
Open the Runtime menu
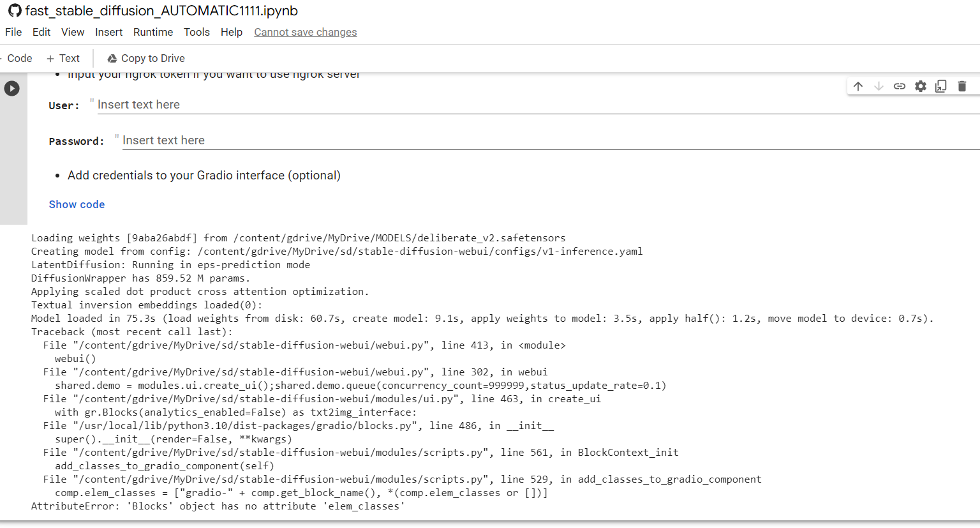coord(153,32)
